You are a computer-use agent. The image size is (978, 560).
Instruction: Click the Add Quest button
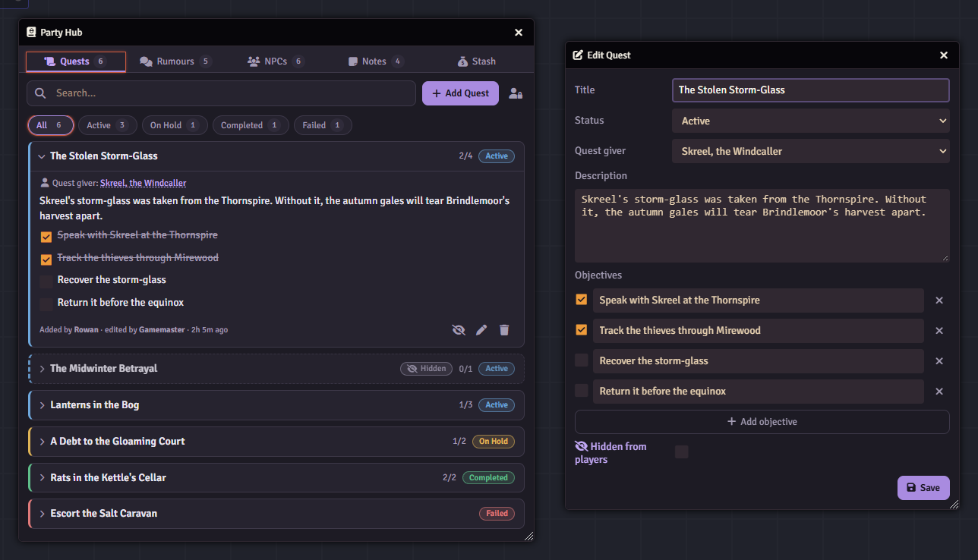click(x=460, y=93)
